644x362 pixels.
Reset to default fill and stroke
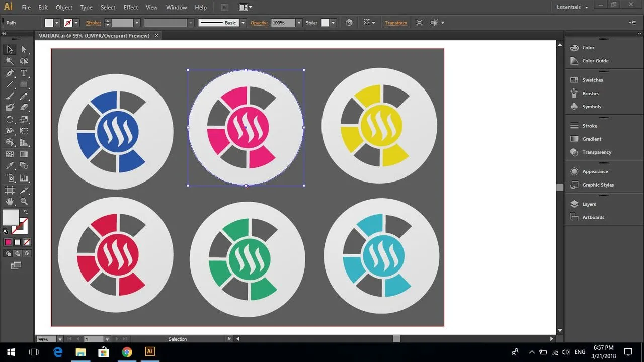click(x=6, y=231)
